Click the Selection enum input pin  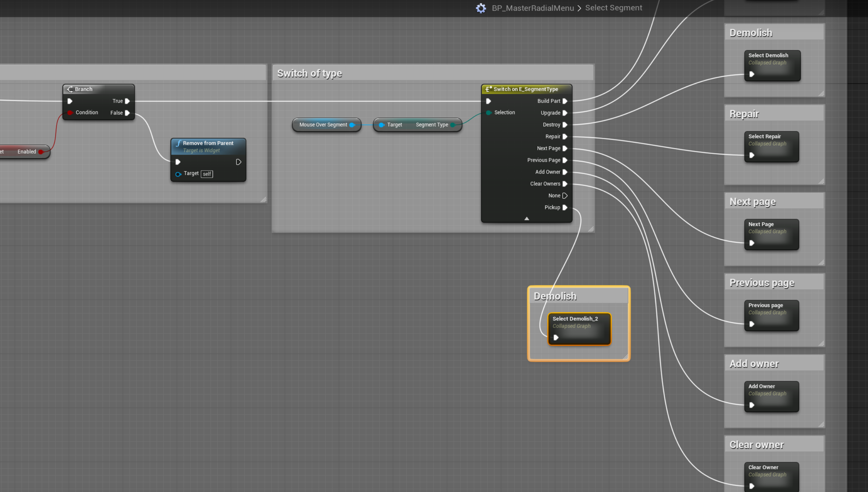(489, 112)
